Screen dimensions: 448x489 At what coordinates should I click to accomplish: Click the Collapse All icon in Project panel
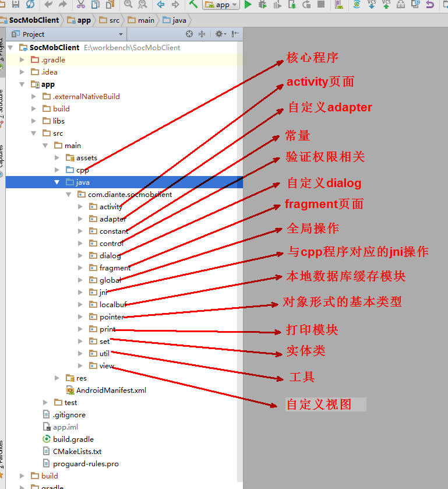[x=202, y=34]
